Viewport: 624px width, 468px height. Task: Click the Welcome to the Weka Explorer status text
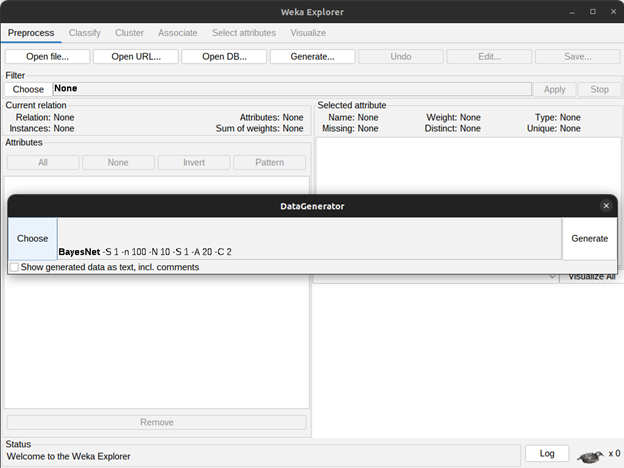click(x=68, y=456)
